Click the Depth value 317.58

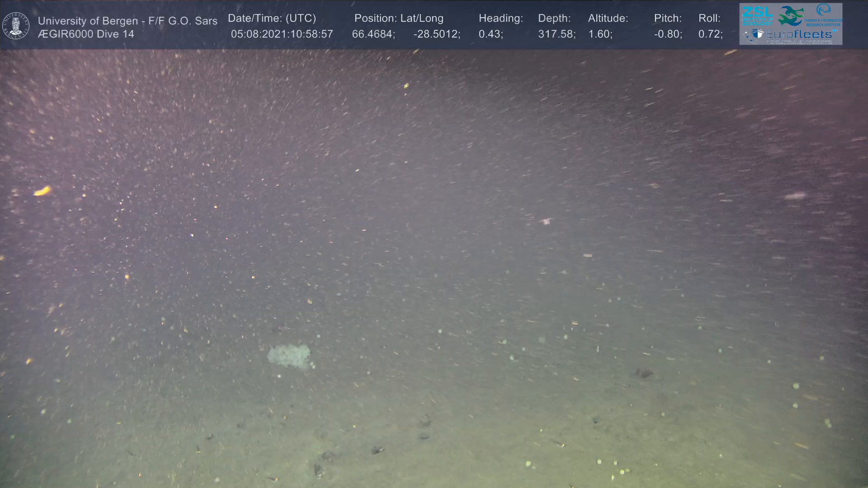[557, 34]
